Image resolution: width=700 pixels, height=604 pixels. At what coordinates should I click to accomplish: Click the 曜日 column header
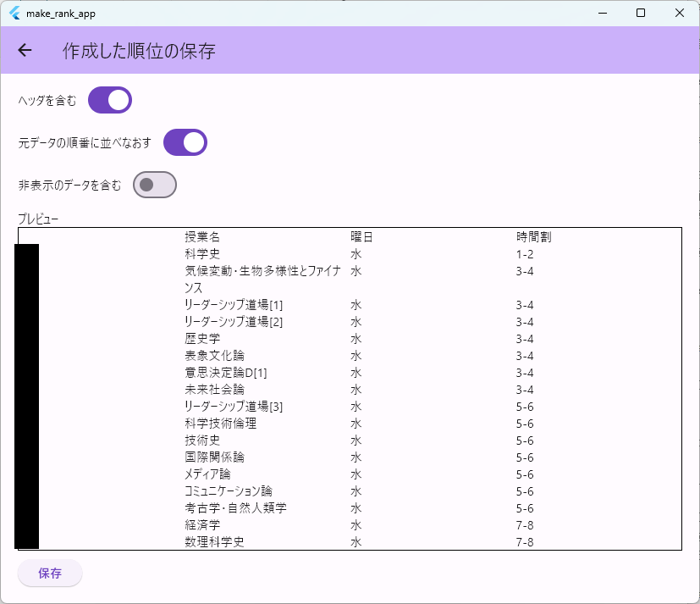361,237
